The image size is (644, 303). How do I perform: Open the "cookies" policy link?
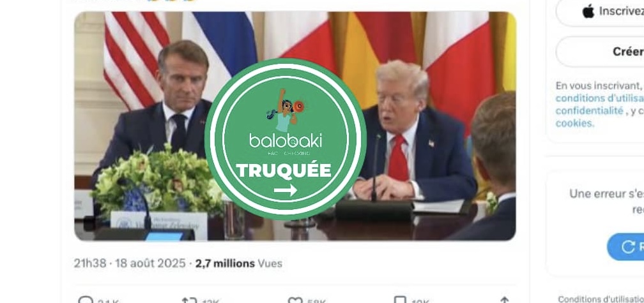tap(574, 123)
